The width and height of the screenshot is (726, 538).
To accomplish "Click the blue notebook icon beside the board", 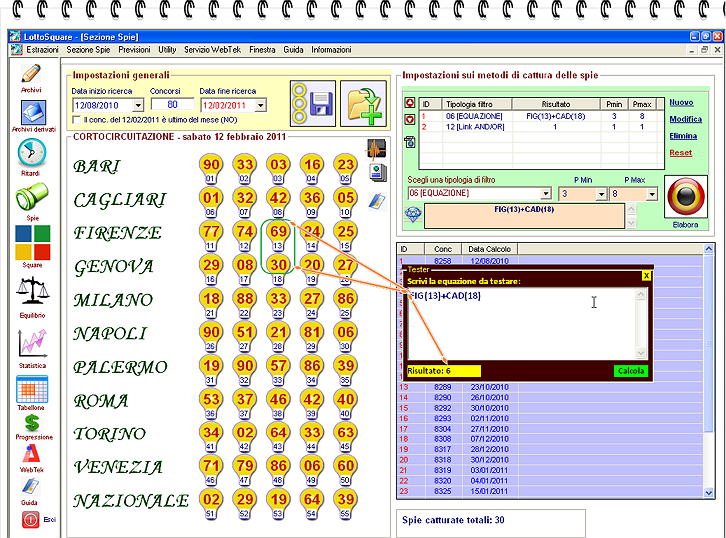I will (x=377, y=201).
